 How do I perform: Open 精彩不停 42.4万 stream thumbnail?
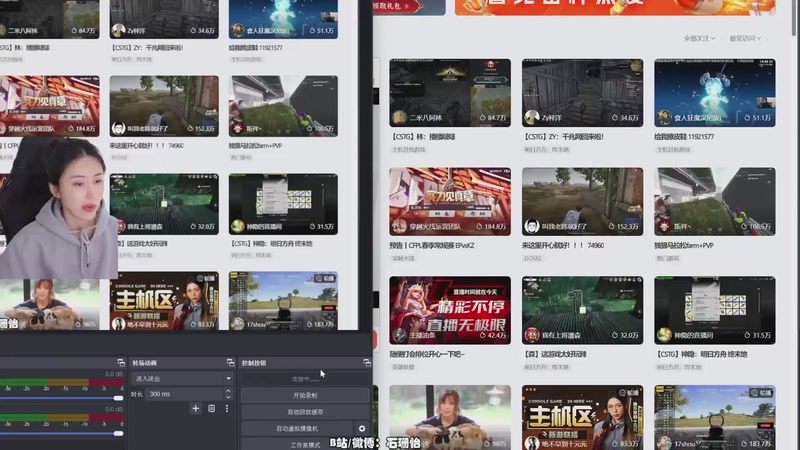[450, 310]
